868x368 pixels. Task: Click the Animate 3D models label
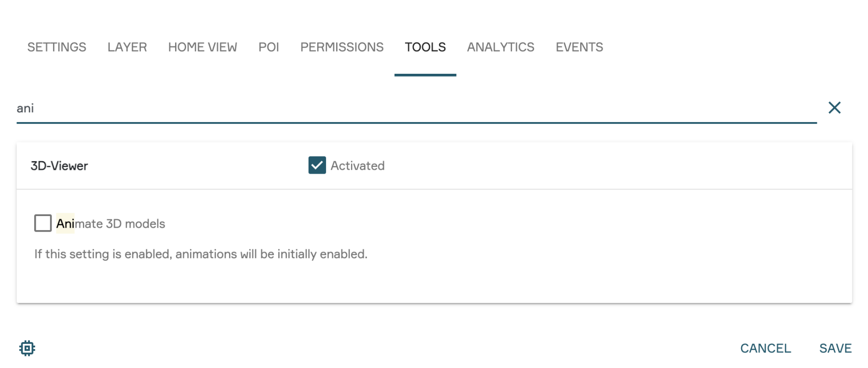tap(110, 224)
